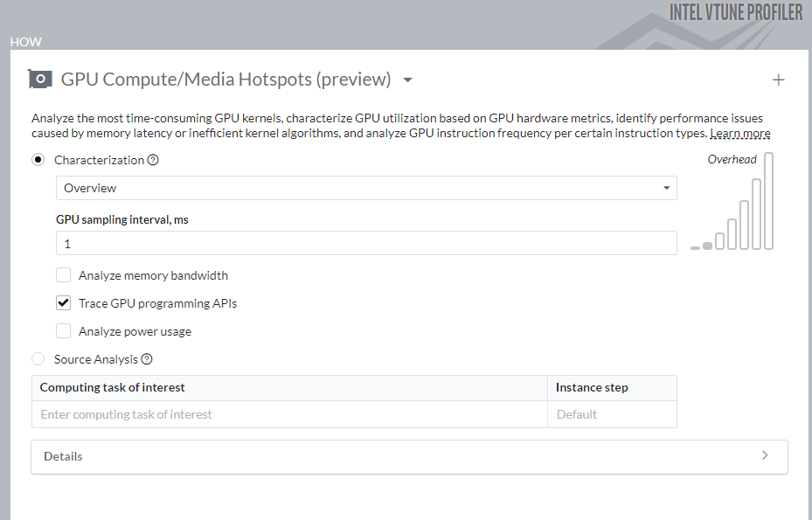Click the plus icon at top right
The height and width of the screenshot is (520, 812).
779,80
